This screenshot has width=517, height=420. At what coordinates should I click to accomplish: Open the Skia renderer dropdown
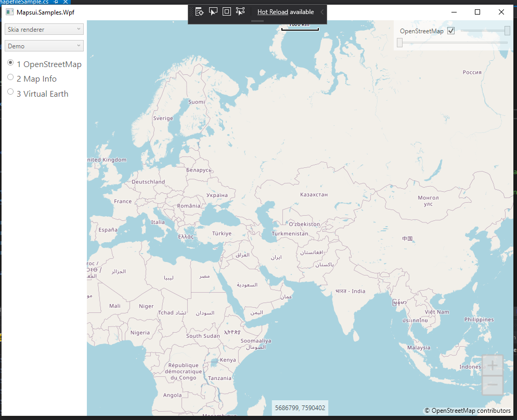point(44,29)
